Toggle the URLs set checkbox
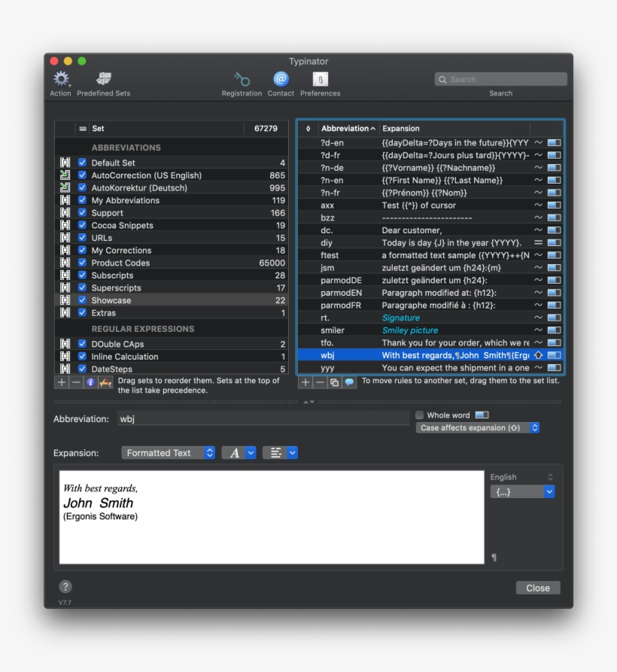 (x=82, y=238)
